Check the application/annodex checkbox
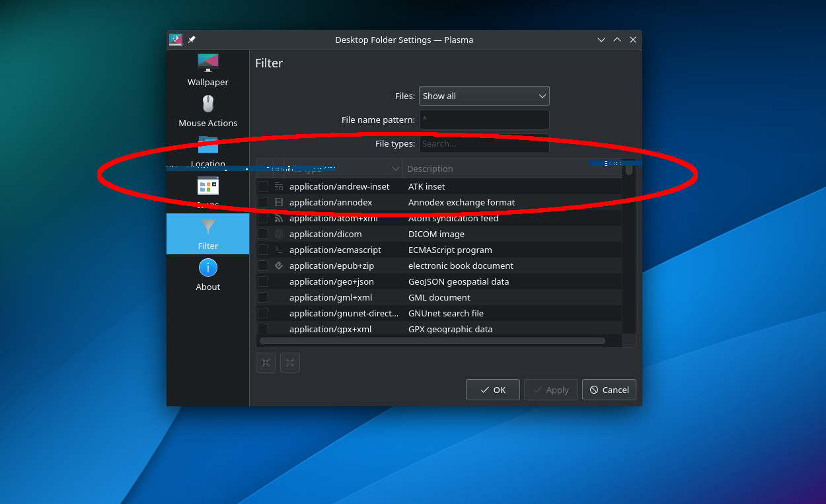 pyautogui.click(x=263, y=202)
